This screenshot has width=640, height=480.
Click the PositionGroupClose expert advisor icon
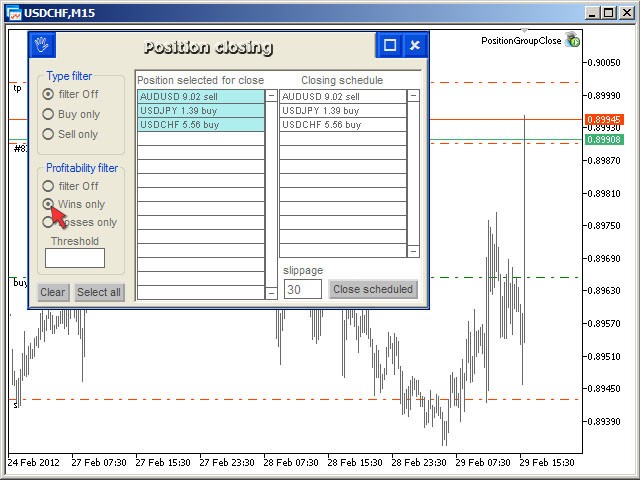point(573,41)
